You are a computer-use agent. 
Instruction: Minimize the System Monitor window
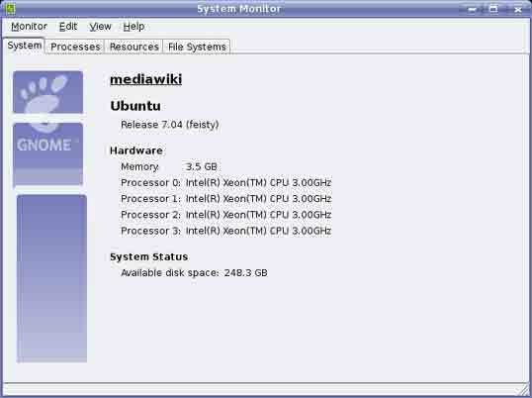472,10
